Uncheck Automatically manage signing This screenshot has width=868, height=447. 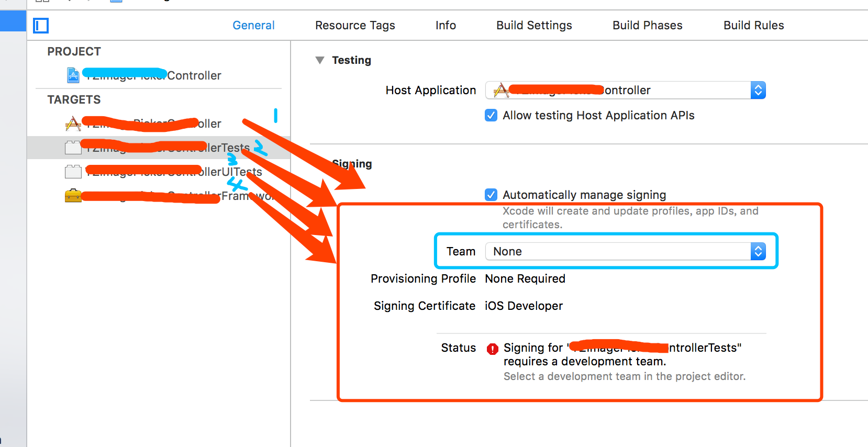pyautogui.click(x=491, y=195)
